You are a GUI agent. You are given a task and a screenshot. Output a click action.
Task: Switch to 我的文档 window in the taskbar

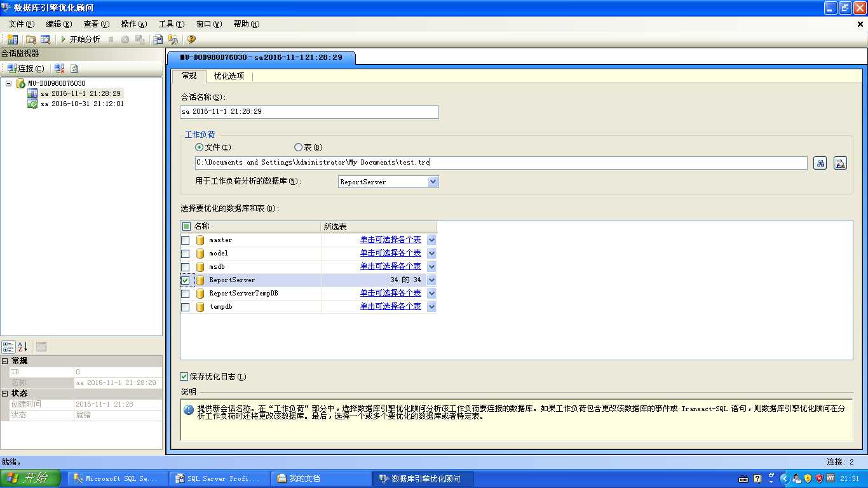(x=321, y=478)
